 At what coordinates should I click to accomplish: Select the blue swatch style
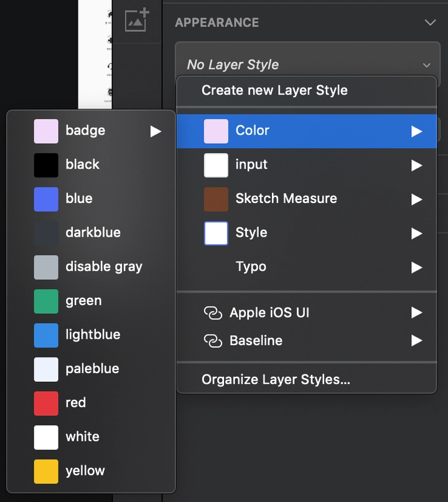pyautogui.click(x=91, y=199)
